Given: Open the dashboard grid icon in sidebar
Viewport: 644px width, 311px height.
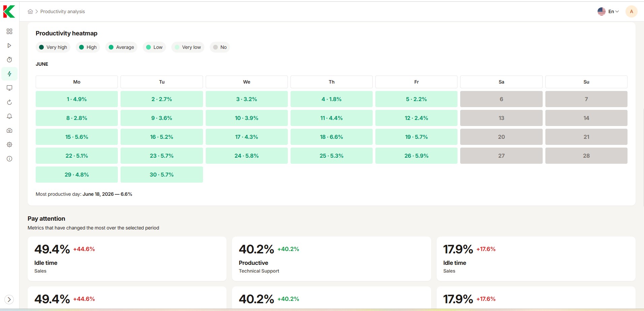Looking at the screenshot, I should tap(9, 31).
